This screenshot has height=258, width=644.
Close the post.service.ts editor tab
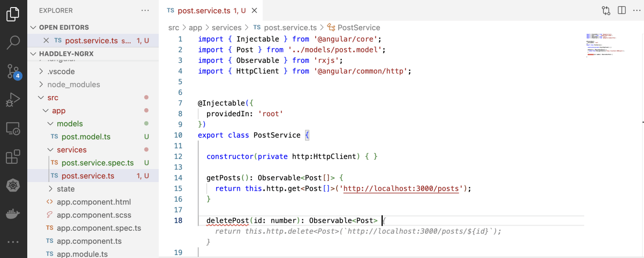coord(254,11)
